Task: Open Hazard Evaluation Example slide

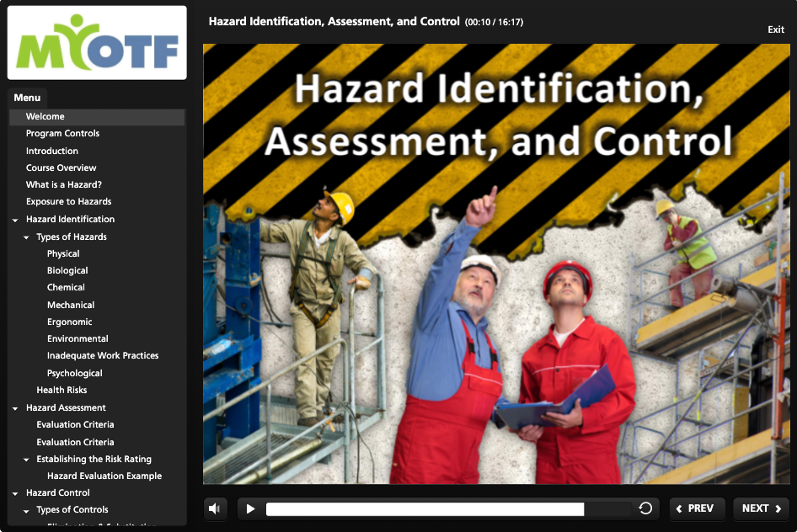Action: pyautogui.click(x=104, y=476)
